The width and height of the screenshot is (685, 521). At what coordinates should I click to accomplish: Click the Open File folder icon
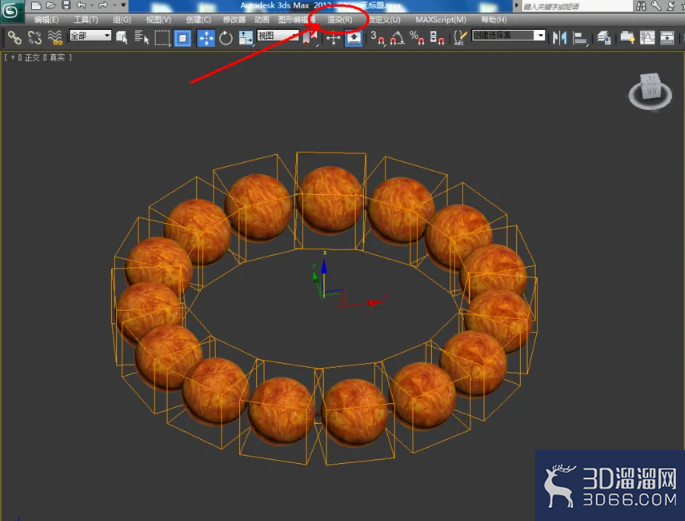tap(51, 6)
